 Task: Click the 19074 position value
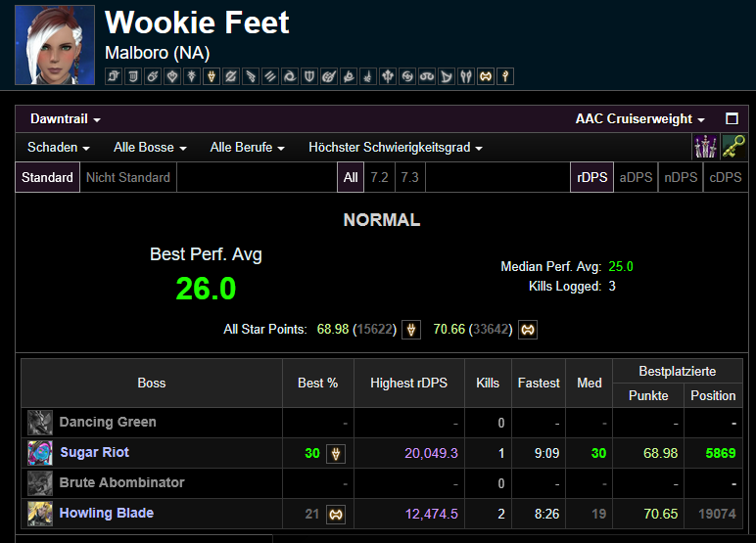[717, 514]
